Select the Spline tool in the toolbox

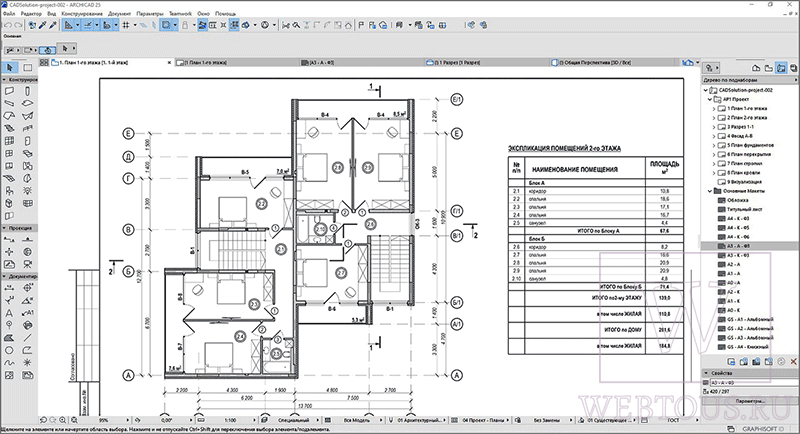coord(9,363)
